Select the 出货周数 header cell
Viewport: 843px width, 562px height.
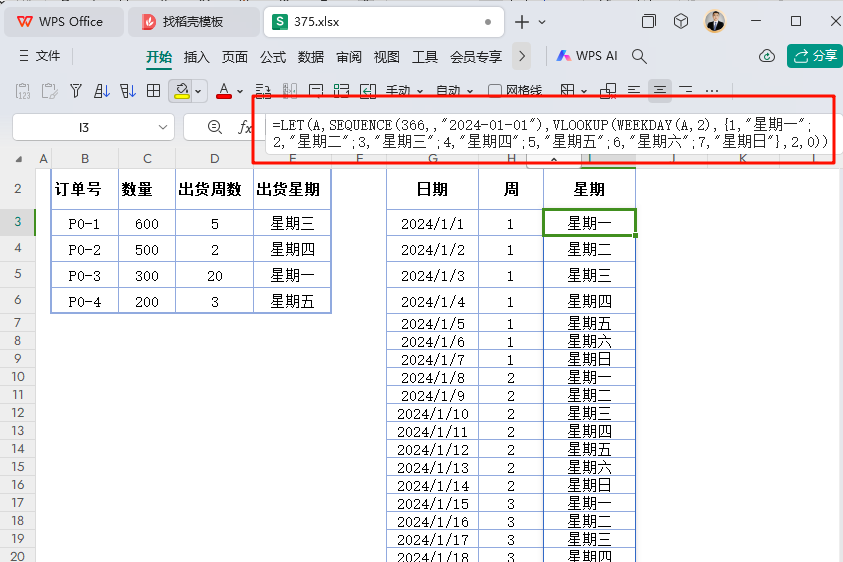tap(215, 189)
